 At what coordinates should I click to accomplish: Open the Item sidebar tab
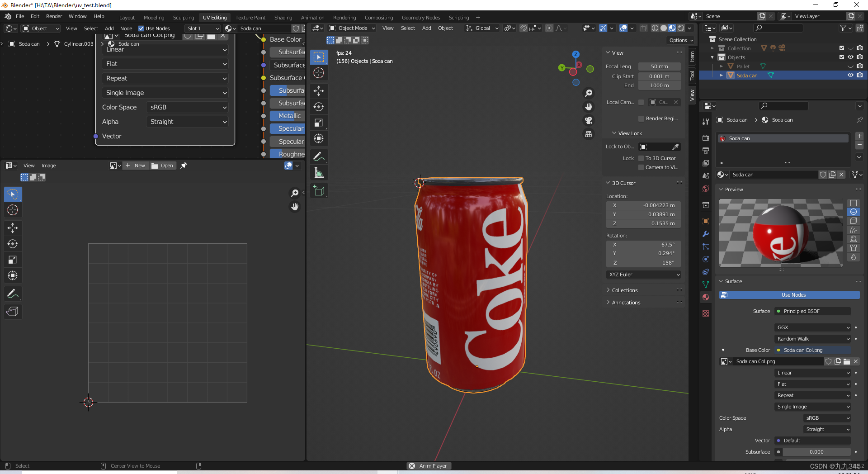point(692,57)
